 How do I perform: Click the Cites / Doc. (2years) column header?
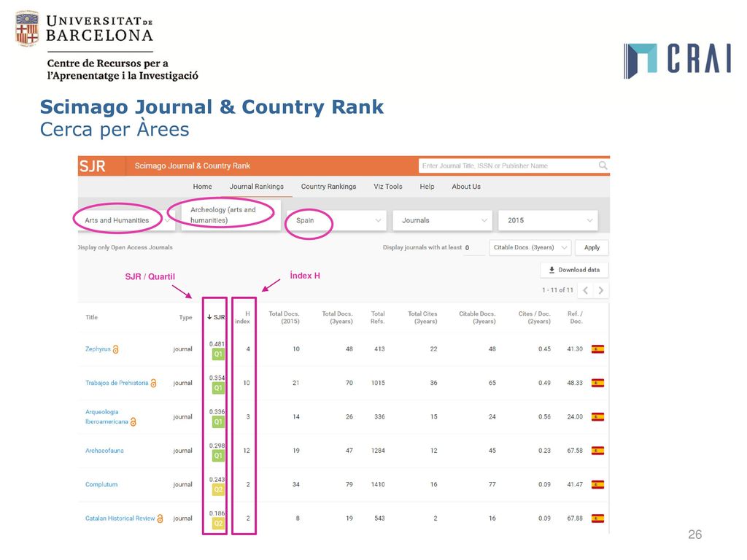tap(535, 318)
